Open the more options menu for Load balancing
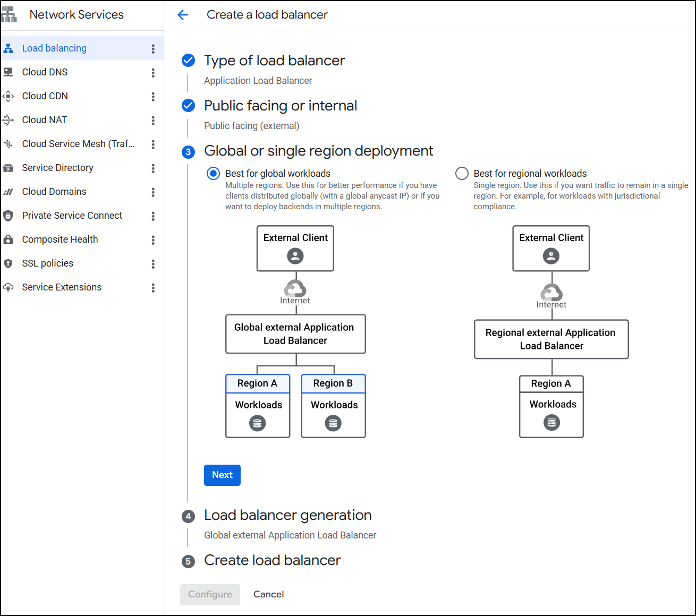The image size is (696, 616). (153, 49)
